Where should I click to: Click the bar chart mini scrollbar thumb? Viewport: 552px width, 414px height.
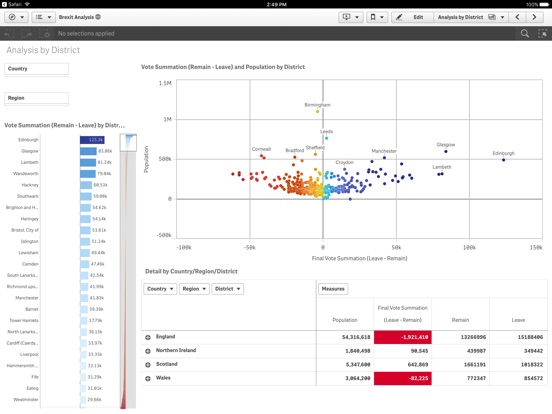coord(128,142)
